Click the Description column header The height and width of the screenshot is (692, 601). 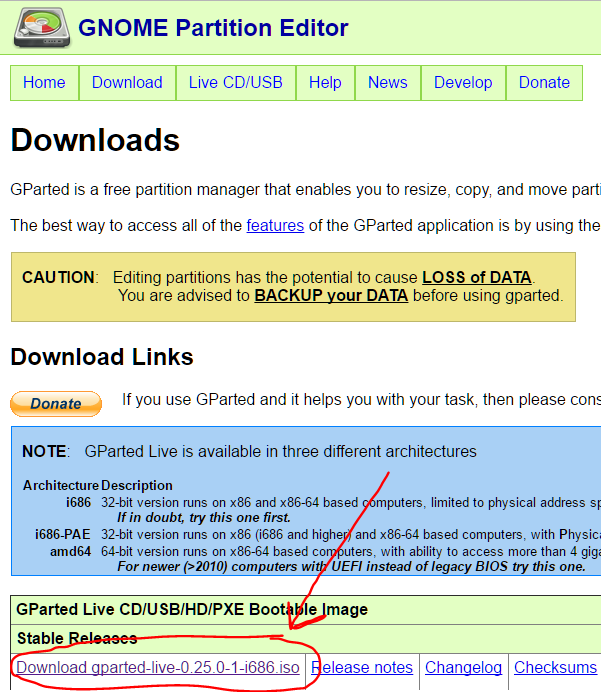coord(137,485)
